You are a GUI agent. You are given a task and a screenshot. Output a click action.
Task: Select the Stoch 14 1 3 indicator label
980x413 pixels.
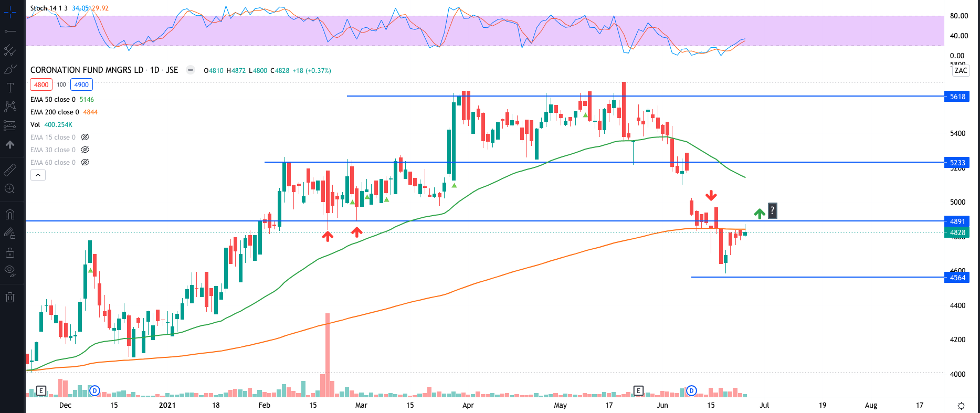pyautogui.click(x=49, y=8)
